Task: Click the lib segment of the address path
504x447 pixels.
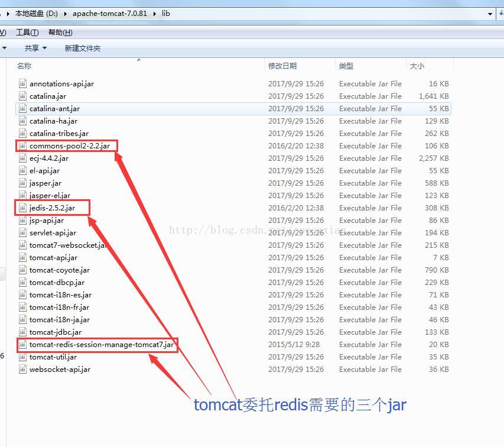Action: click(x=166, y=14)
